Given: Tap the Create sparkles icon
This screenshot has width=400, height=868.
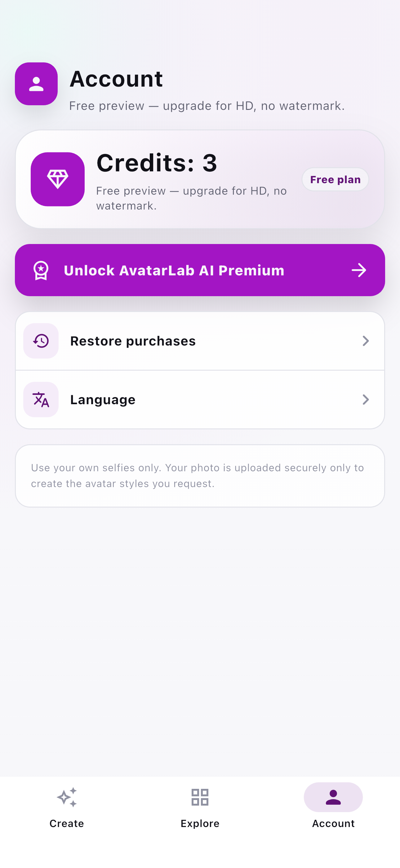Looking at the screenshot, I should point(67,797).
